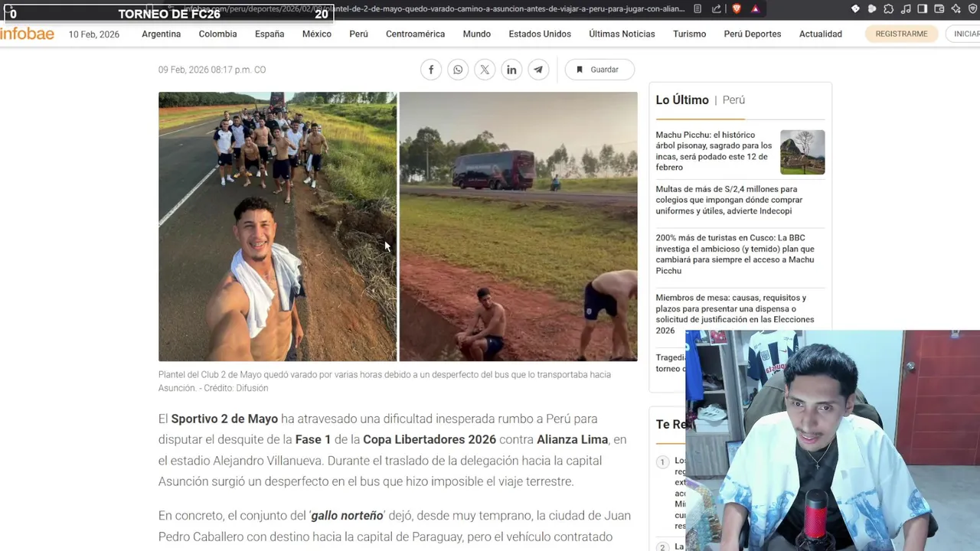
Task: Open the Leo AI sparkle icon
Action: [x=955, y=9]
